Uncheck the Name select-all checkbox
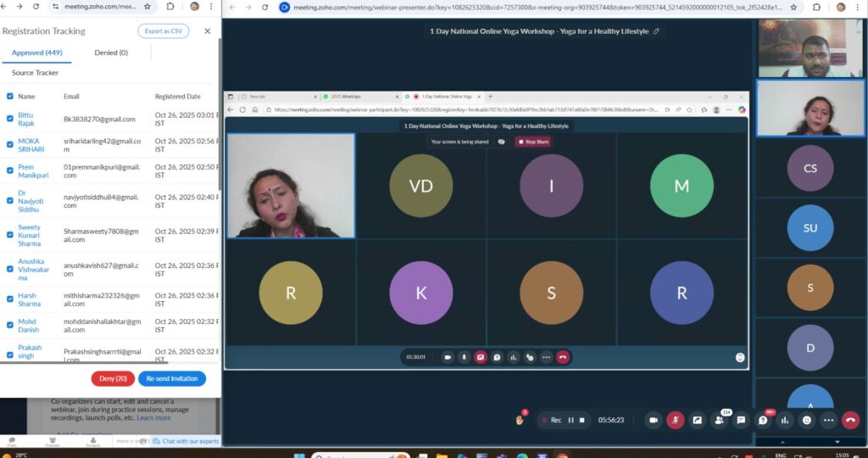Screen dimensions: 868x458 10,97
